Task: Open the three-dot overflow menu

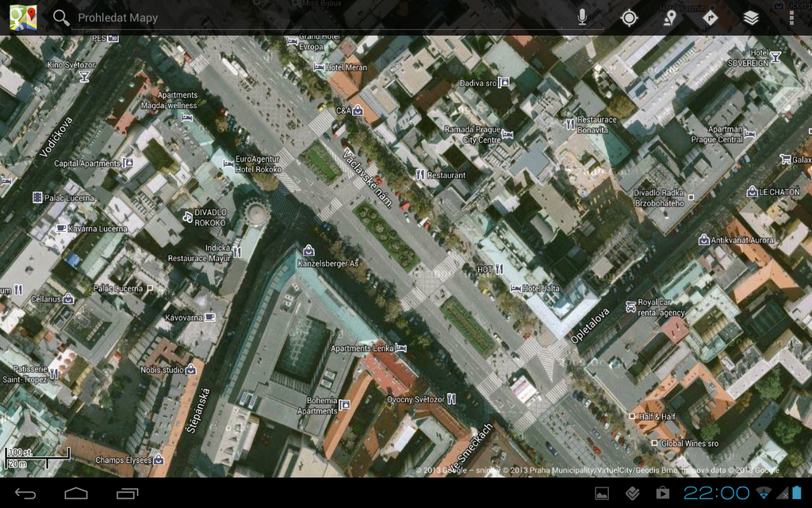Action: (x=791, y=17)
